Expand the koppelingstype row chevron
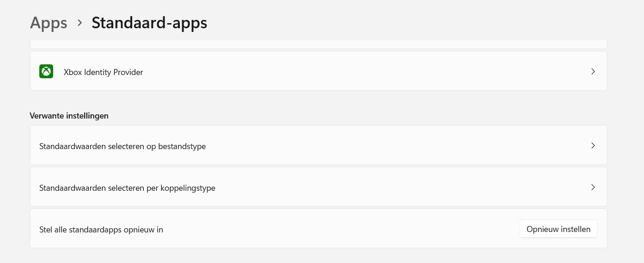The height and width of the screenshot is (263, 644). [x=593, y=187]
